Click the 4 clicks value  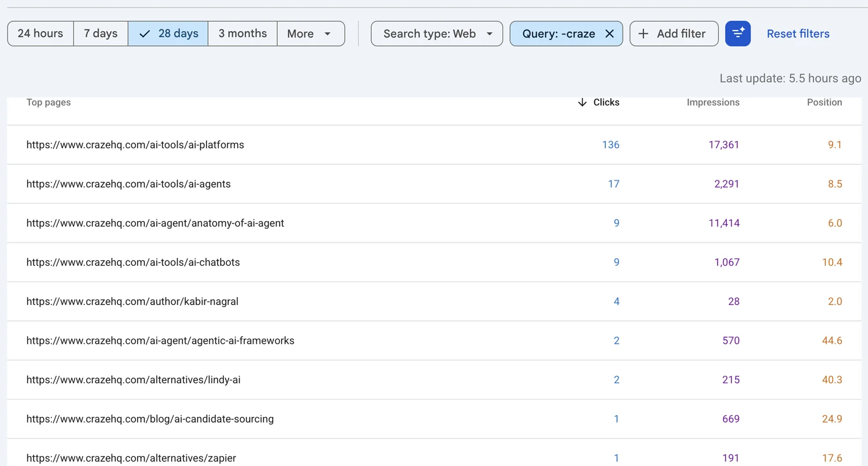point(616,302)
